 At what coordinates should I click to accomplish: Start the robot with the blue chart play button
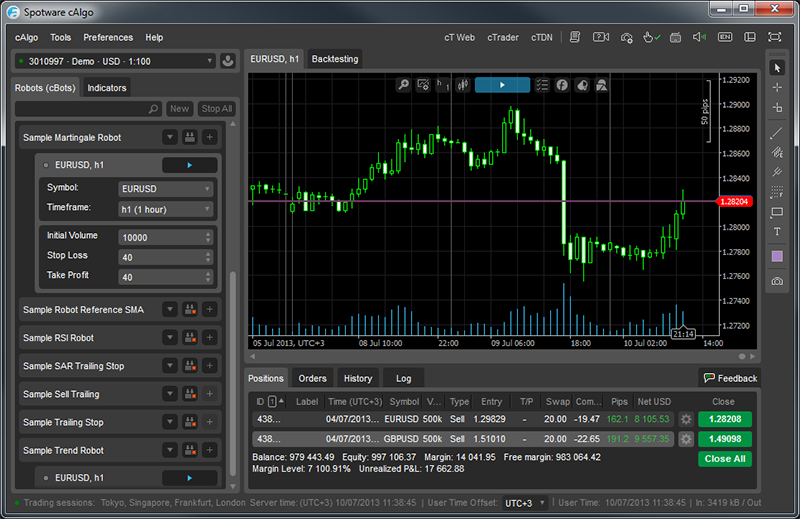(x=502, y=85)
